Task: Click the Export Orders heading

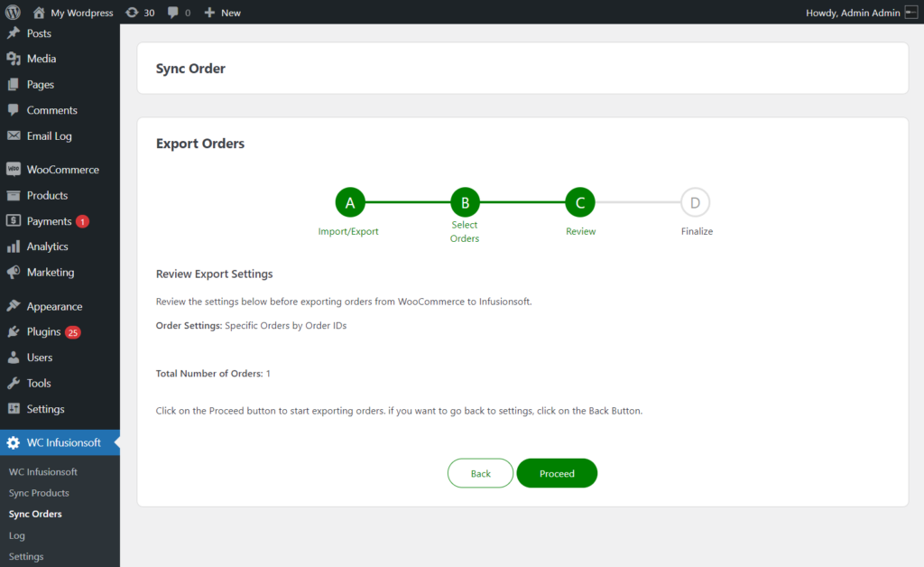Action: tap(200, 144)
